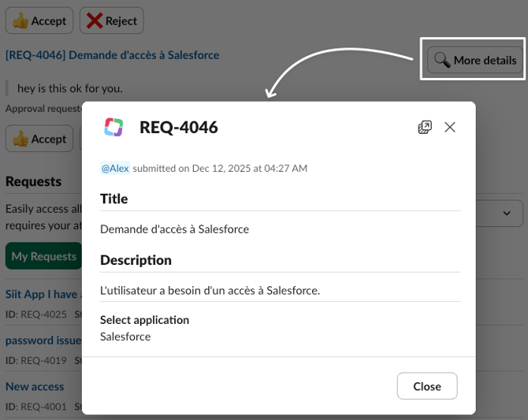Click the Siit logo in the modal header

pyautogui.click(x=114, y=127)
